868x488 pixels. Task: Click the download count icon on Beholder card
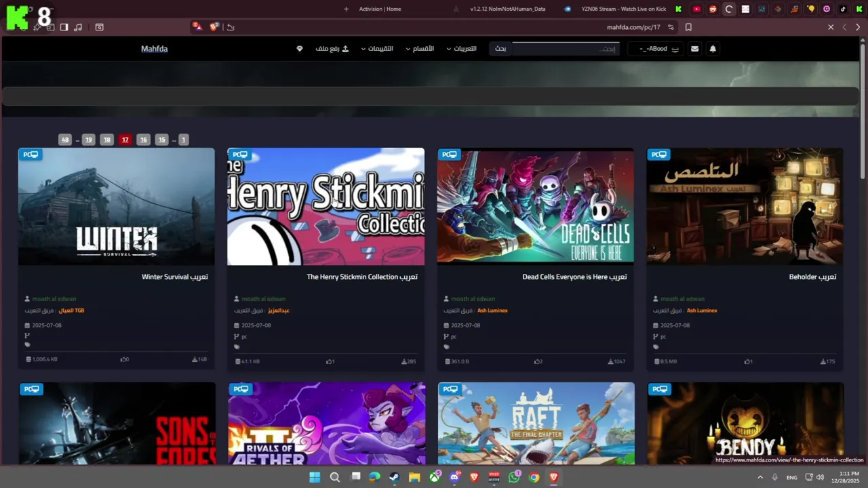[825, 361]
